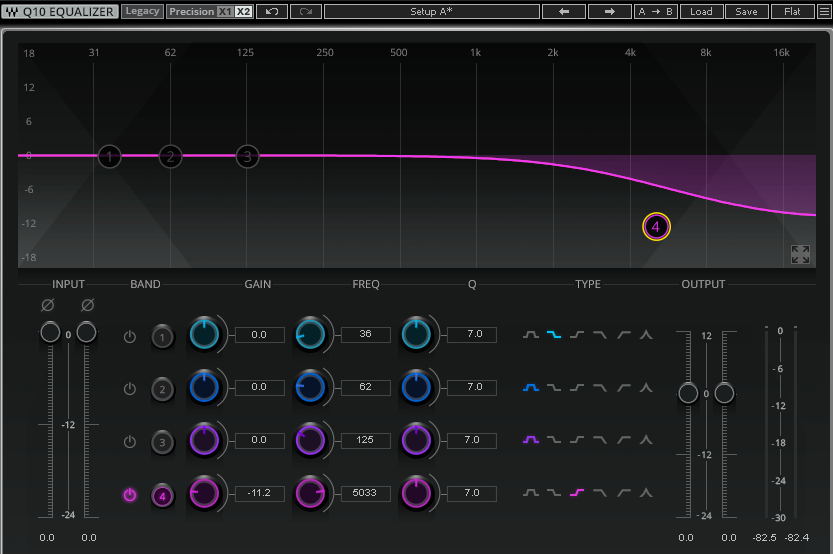Click band 1 frequency field 36
Screen dimensions: 833x554
coord(366,335)
